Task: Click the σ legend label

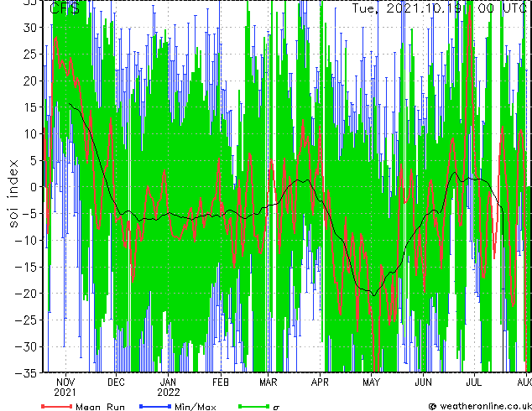Action: coord(276,408)
